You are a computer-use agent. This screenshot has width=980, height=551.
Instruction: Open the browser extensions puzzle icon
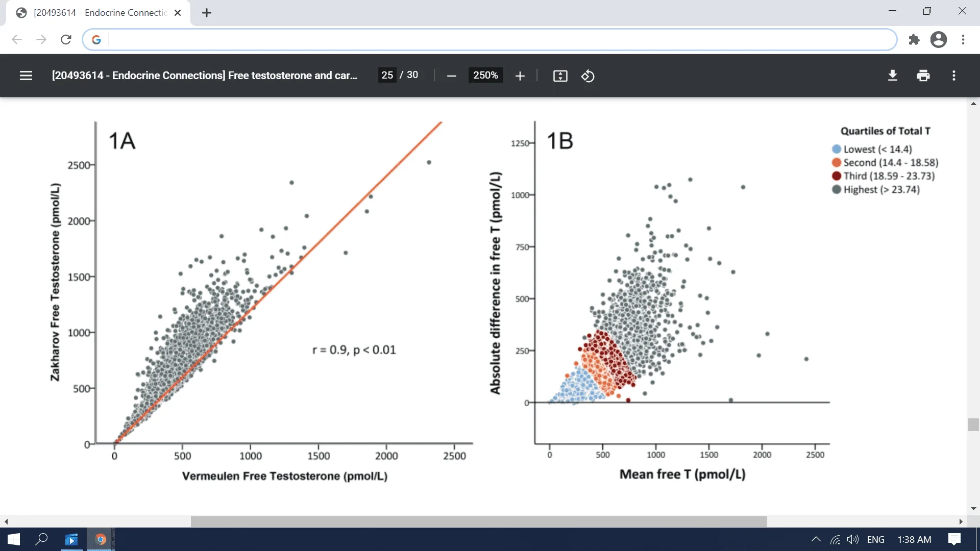click(x=914, y=39)
